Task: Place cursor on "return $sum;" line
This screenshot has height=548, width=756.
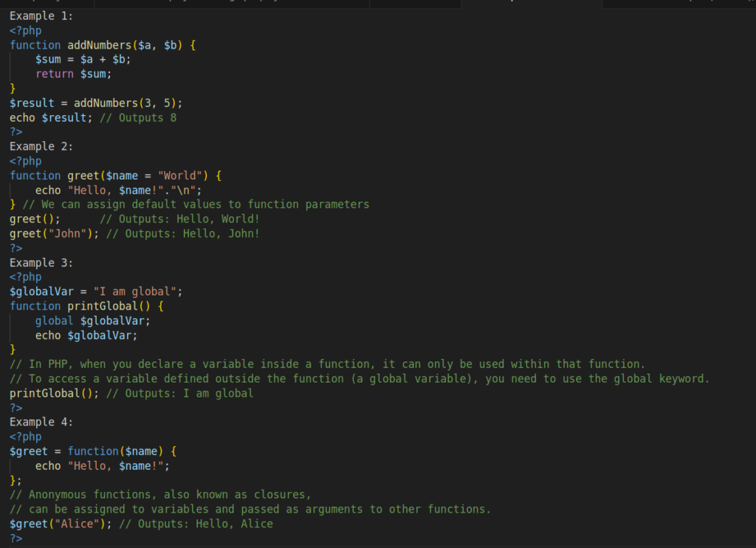Action: click(x=73, y=74)
